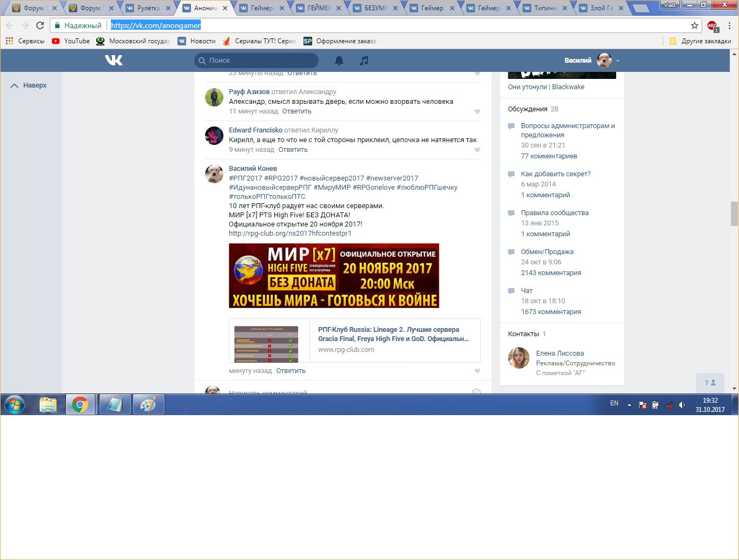Open the notifications bell

pos(339,61)
